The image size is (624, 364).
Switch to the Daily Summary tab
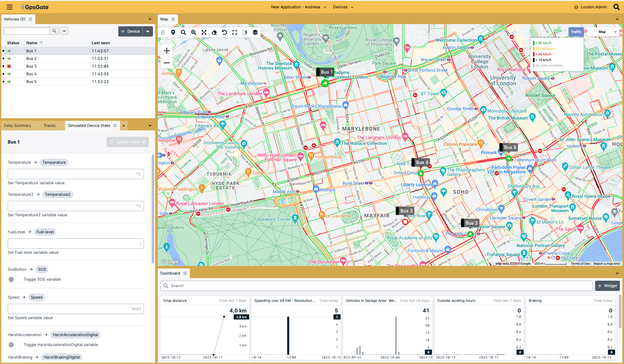click(18, 126)
